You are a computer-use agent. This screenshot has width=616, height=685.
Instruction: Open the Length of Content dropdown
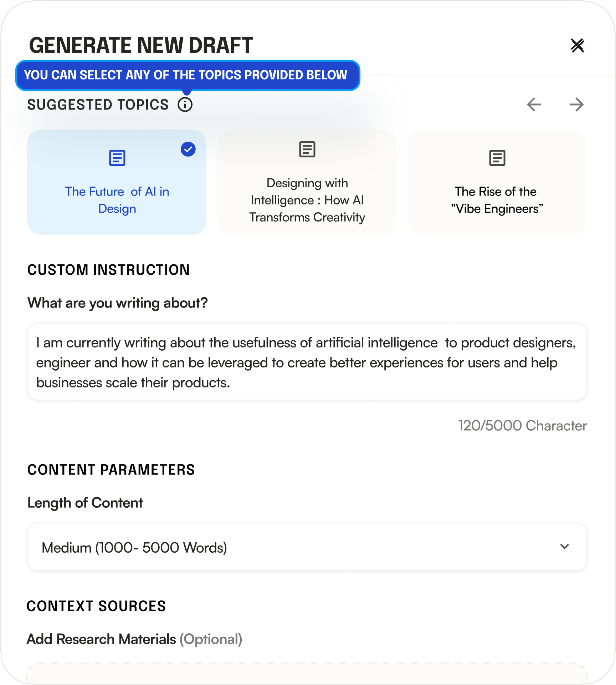pyautogui.click(x=308, y=547)
